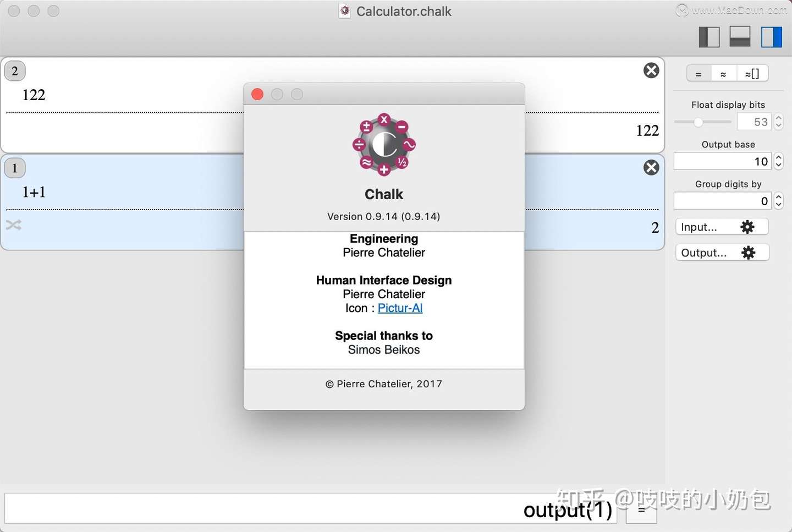Click the main expression input field

(311, 508)
